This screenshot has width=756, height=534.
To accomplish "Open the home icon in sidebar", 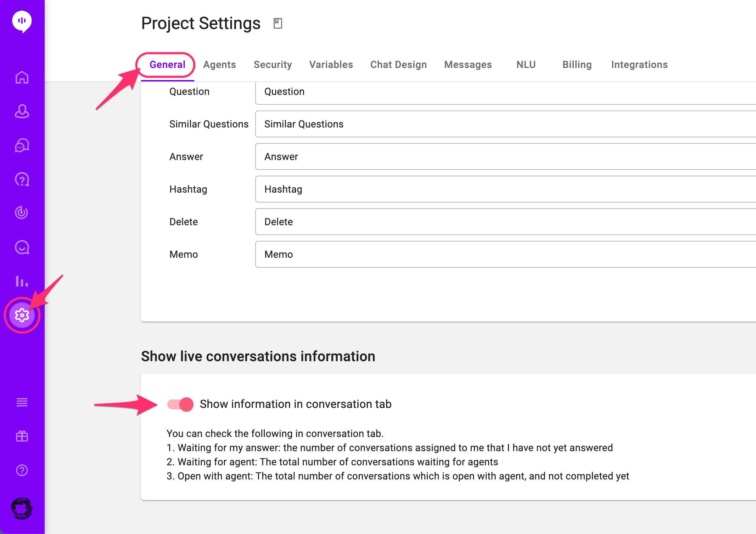I will click(22, 77).
